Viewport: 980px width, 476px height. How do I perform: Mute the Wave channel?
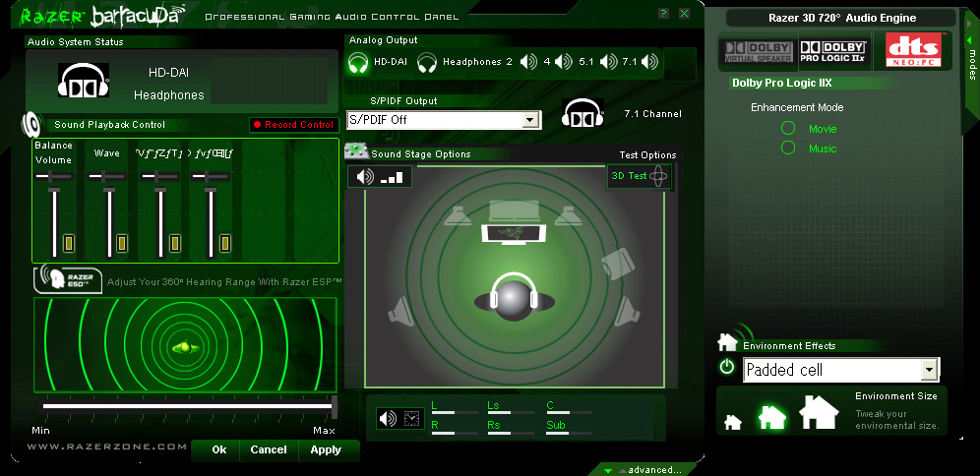[122, 242]
